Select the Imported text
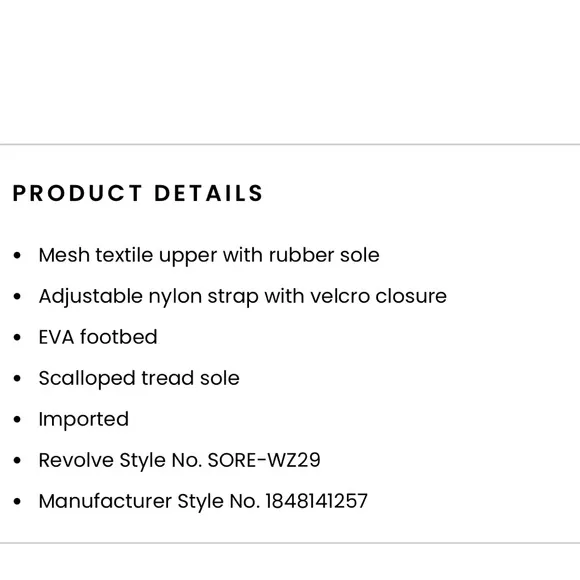 pyautogui.click(x=84, y=420)
